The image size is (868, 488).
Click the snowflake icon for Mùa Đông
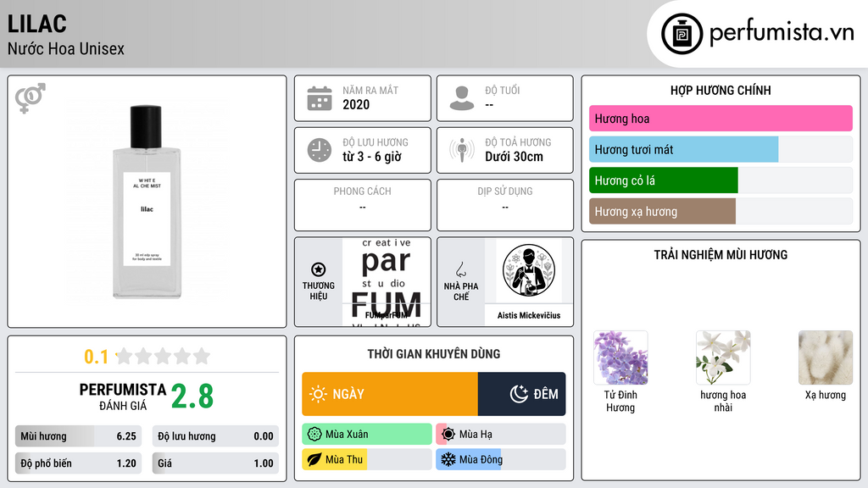pos(448,459)
